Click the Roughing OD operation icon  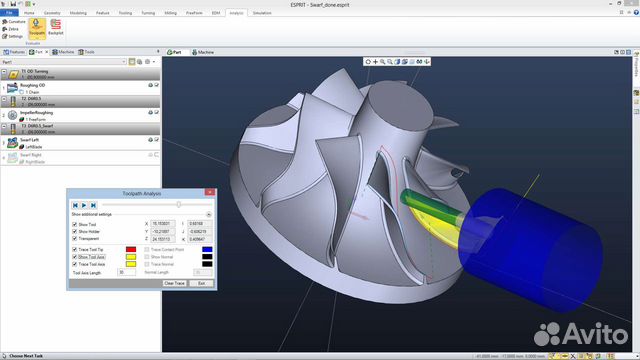click(13, 88)
